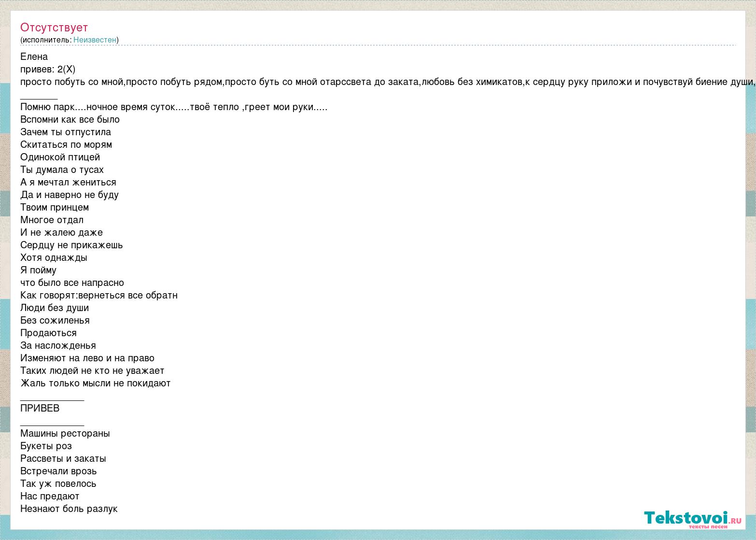Click the line "Сердцу не прикажешь"
Viewport: 756px width, 540px height.
click(71, 245)
